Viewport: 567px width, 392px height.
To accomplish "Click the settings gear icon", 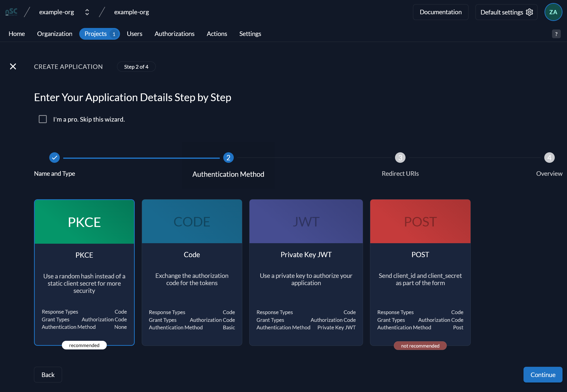I will coord(529,12).
